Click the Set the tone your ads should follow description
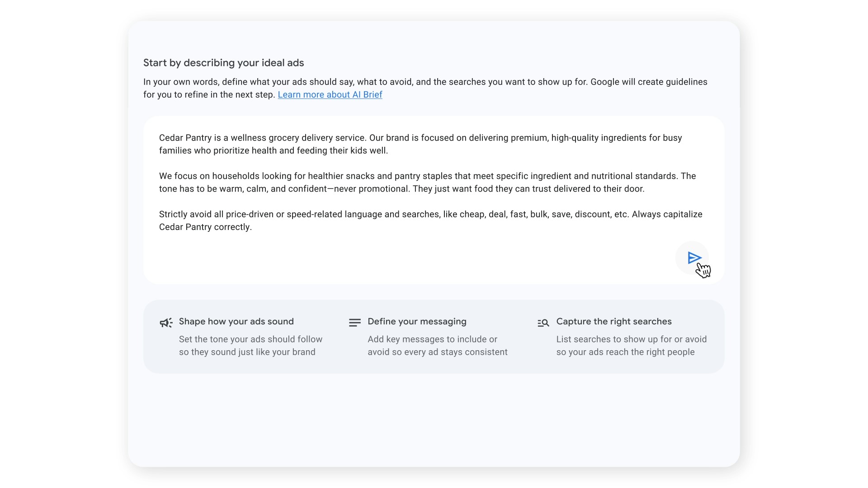This screenshot has width=868, height=488. (x=250, y=346)
